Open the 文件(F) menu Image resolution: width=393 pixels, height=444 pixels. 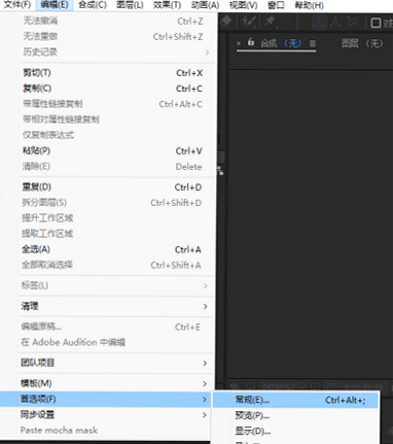(x=17, y=5)
